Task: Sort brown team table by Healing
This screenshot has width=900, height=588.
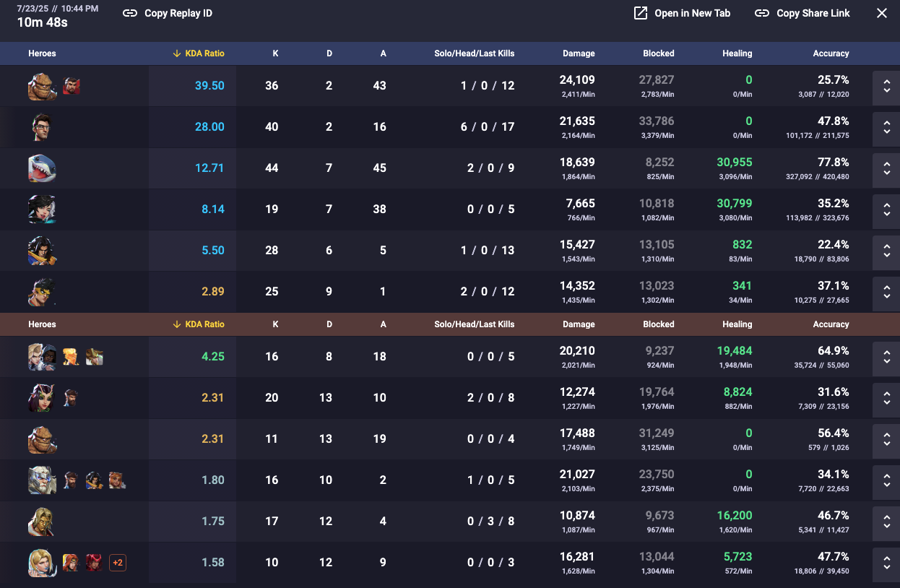Action: coord(737,324)
